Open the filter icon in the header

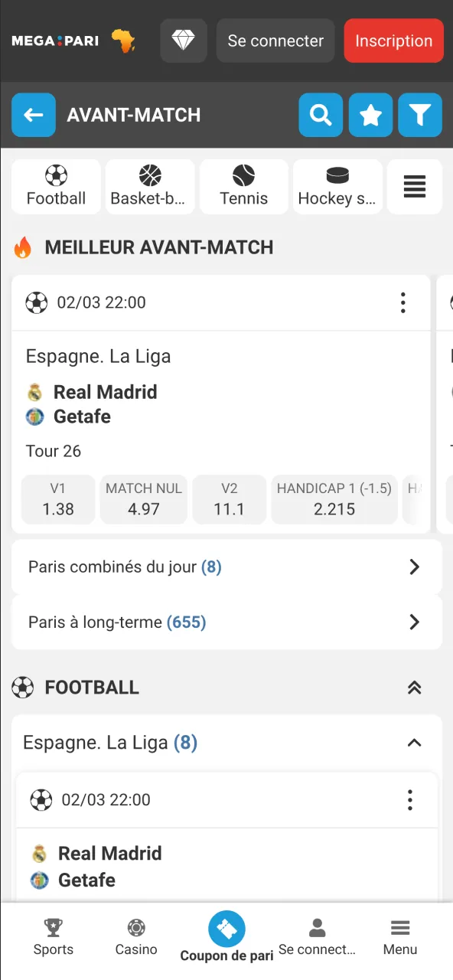pyautogui.click(x=420, y=115)
